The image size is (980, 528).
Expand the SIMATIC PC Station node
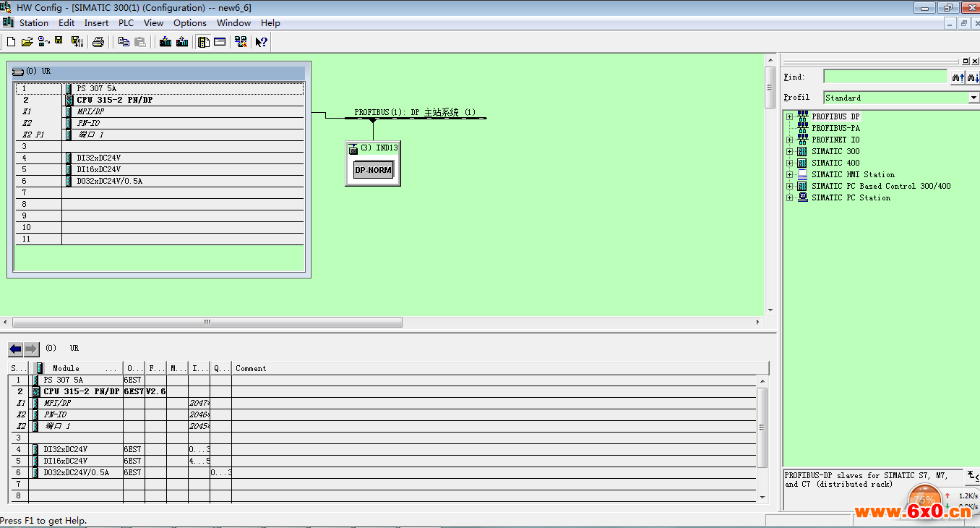pyautogui.click(x=790, y=197)
